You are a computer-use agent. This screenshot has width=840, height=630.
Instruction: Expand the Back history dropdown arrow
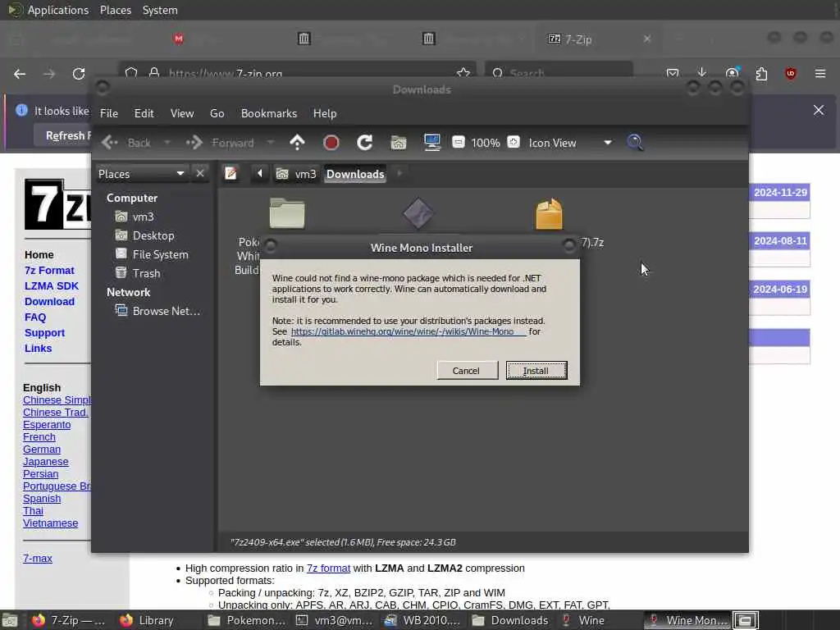[x=167, y=143]
